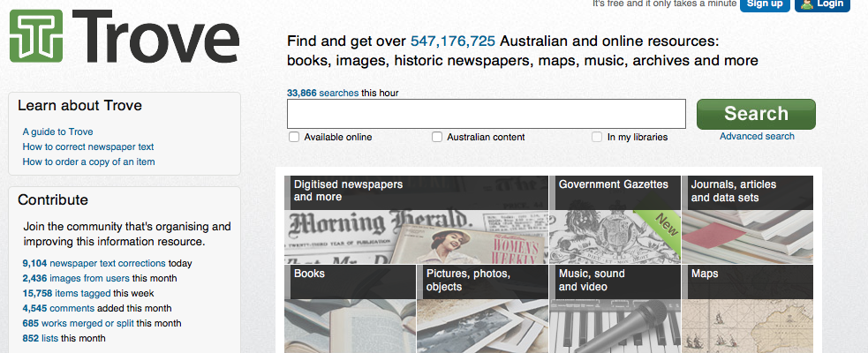The width and height of the screenshot is (868, 353).
Task: Open How to order a copy link
Action: point(88,161)
